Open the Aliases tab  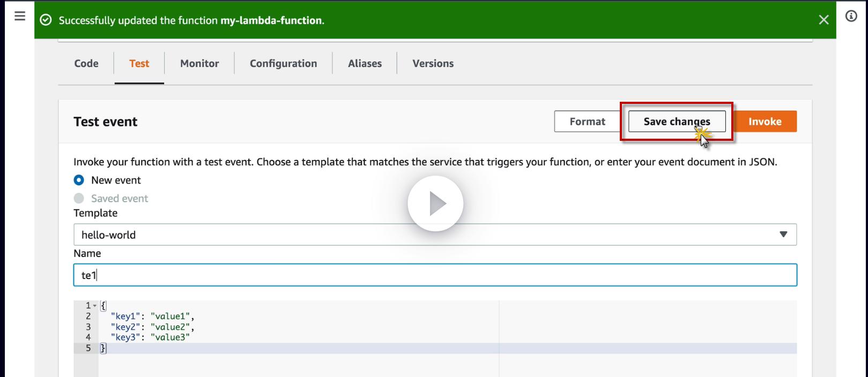pos(365,63)
